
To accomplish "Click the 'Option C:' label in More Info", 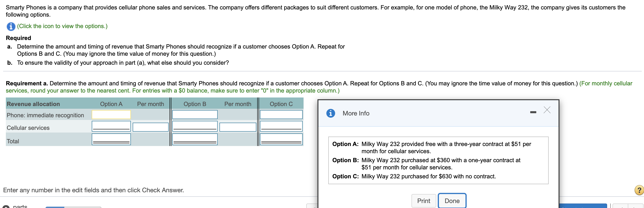I will [x=346, y=177].
